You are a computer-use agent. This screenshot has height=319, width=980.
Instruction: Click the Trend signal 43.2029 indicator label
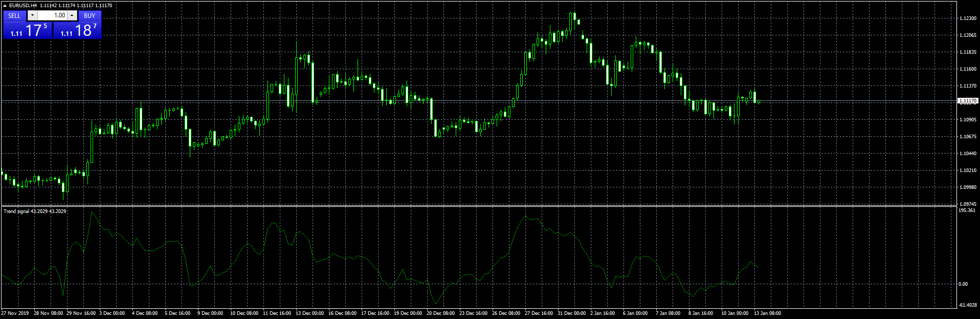click(35, 211)
